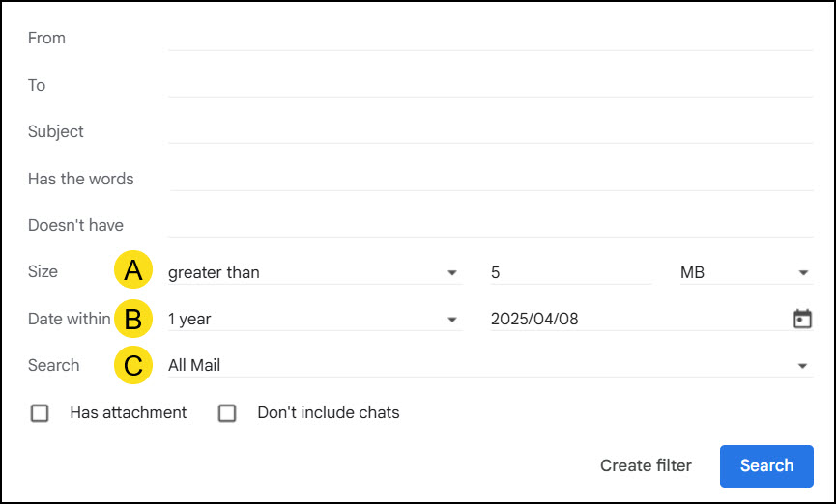Tick the Don't include chats checkbox

tap(227, 413)
